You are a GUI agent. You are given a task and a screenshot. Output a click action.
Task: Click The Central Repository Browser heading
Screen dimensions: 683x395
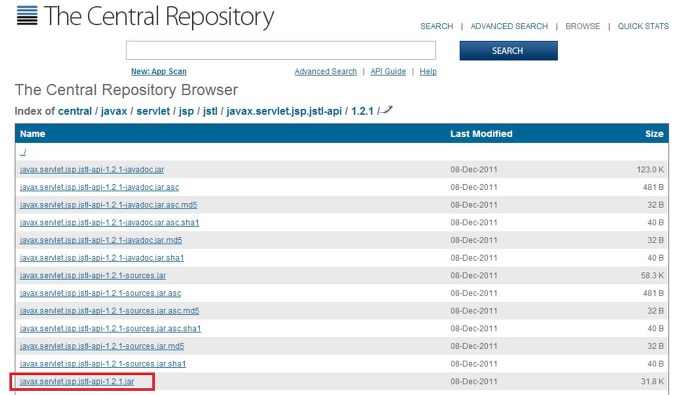(x=126, y=90)
